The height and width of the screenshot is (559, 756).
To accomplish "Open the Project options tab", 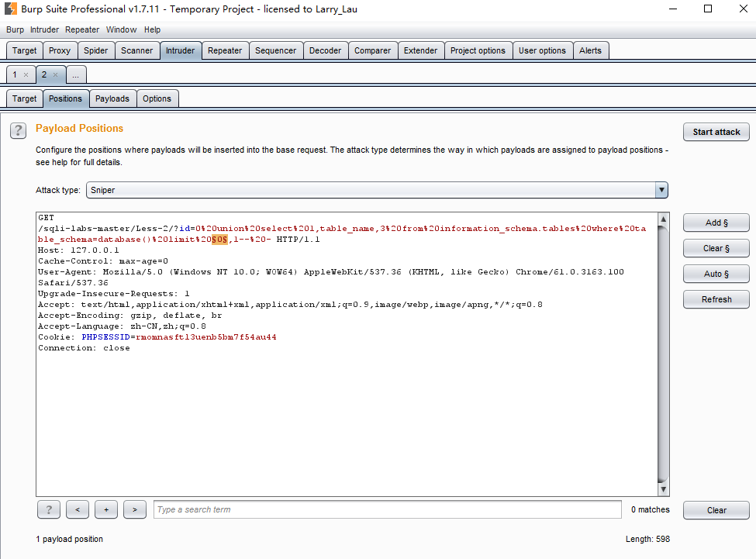I will point(478,50).
